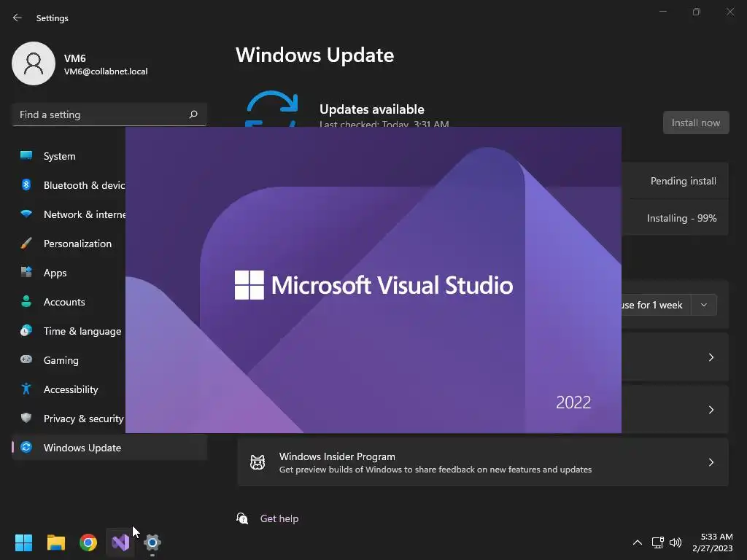This screenshot has width=747, height=560.
Task: Click the Windows Update sync icon in sidebar
Action: 26,447
